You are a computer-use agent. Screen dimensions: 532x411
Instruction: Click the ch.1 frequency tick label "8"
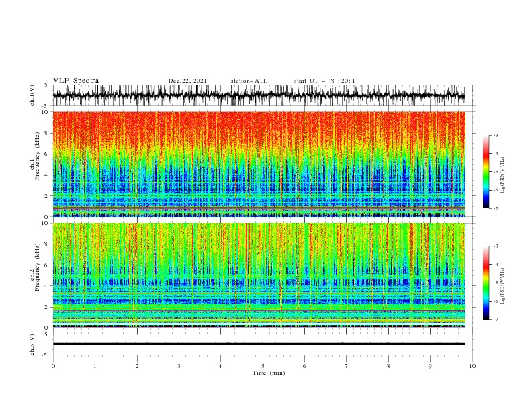pos(46,133)
